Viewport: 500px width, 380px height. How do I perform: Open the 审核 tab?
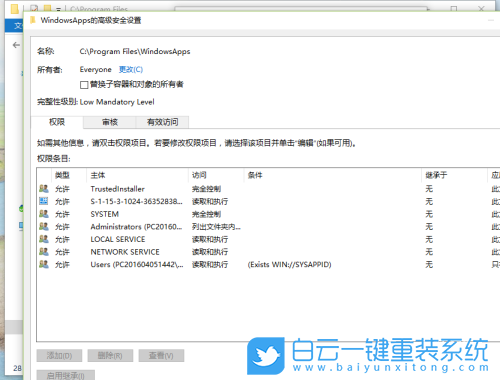[x=110, y=122]
